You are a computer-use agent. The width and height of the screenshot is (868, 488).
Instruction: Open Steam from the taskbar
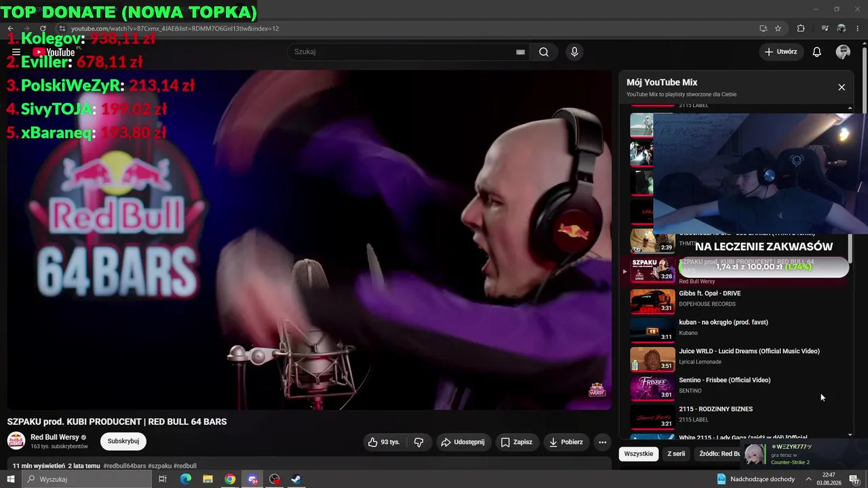click(296, 479)
